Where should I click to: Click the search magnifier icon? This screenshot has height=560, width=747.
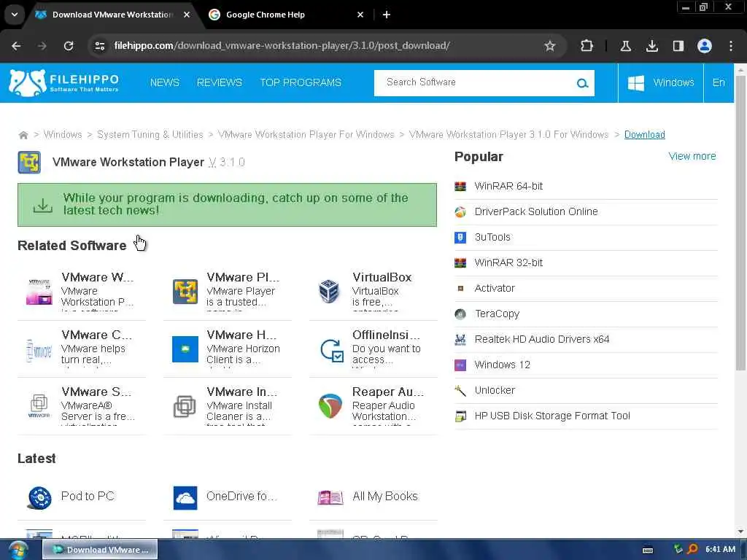581,83
